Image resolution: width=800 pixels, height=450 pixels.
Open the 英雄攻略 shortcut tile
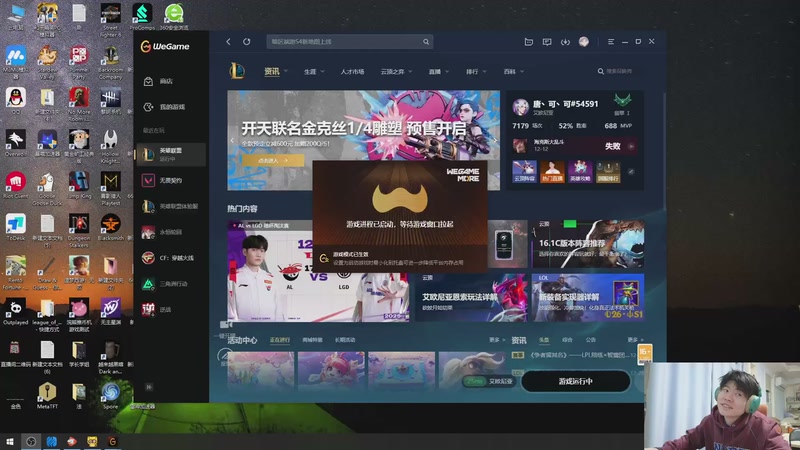point(581,172)
